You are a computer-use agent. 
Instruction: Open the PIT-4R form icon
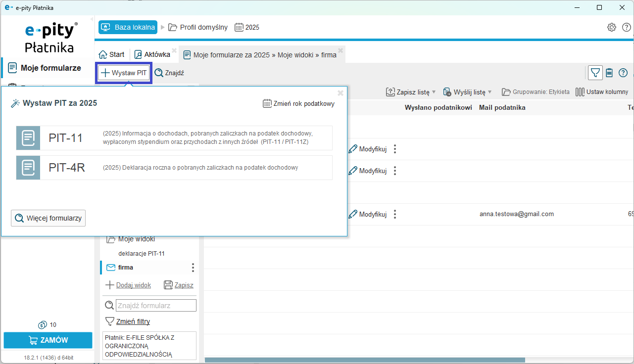click(x=28, y=168)
